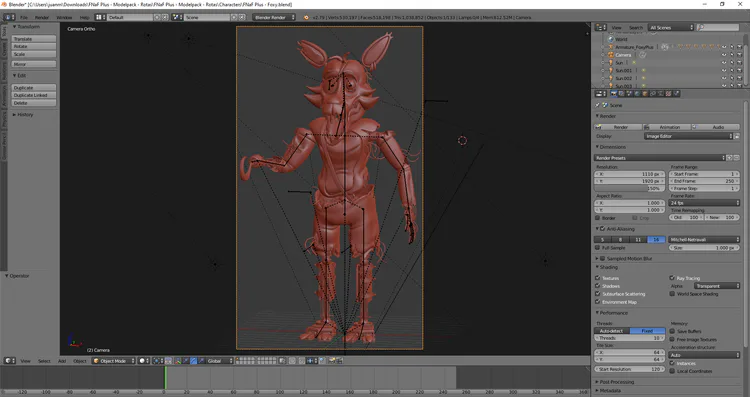Select the translate manipulator arrow icon

point(186,361)
